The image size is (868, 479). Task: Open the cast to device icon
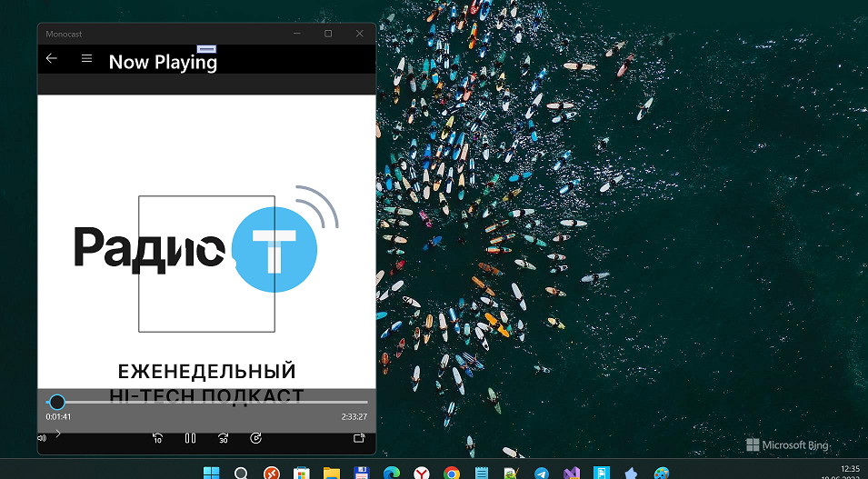coord(359,438)
